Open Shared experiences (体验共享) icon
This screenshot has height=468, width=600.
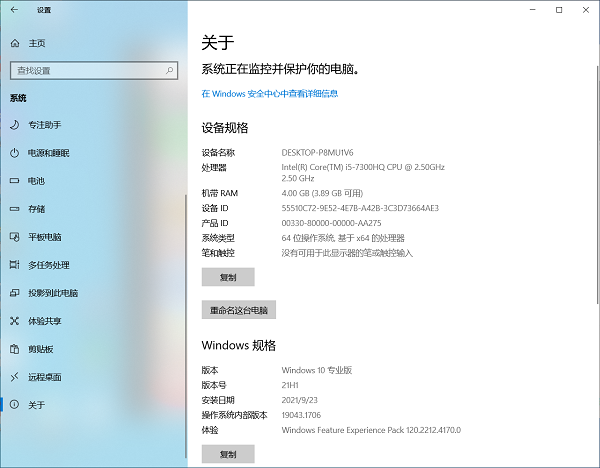point(15,321)
